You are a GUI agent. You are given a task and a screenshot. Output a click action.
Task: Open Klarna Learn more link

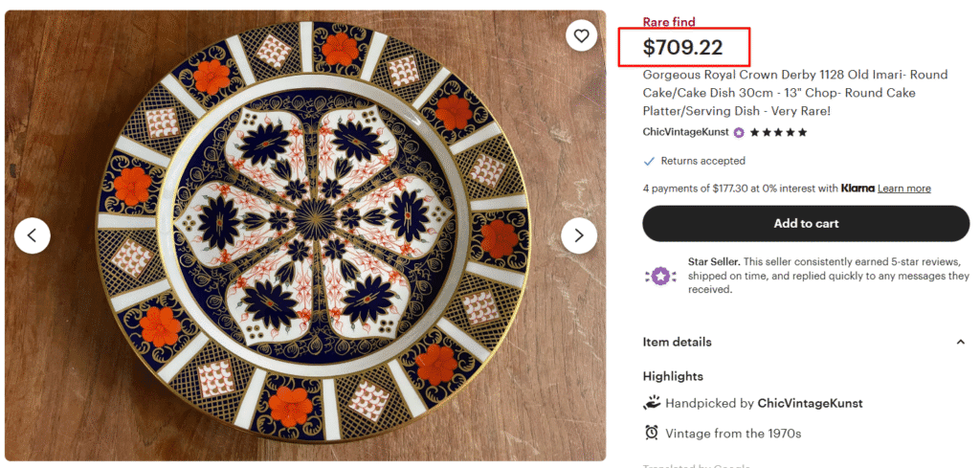pyautogui.click(x=903, y=189)
